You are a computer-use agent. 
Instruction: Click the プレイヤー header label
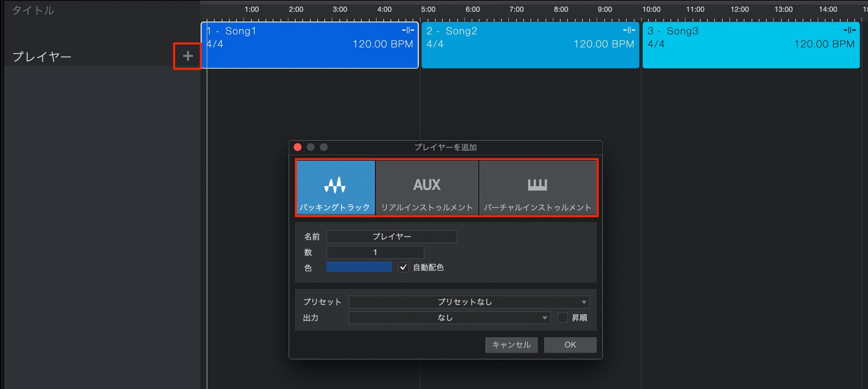tap(42, 57)
